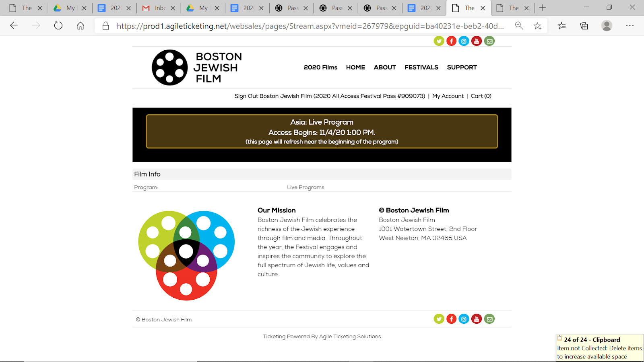Open the 2020 Films menu
Image resolution: width=644 pixels, height=362 pixels.
coord(320,67)
